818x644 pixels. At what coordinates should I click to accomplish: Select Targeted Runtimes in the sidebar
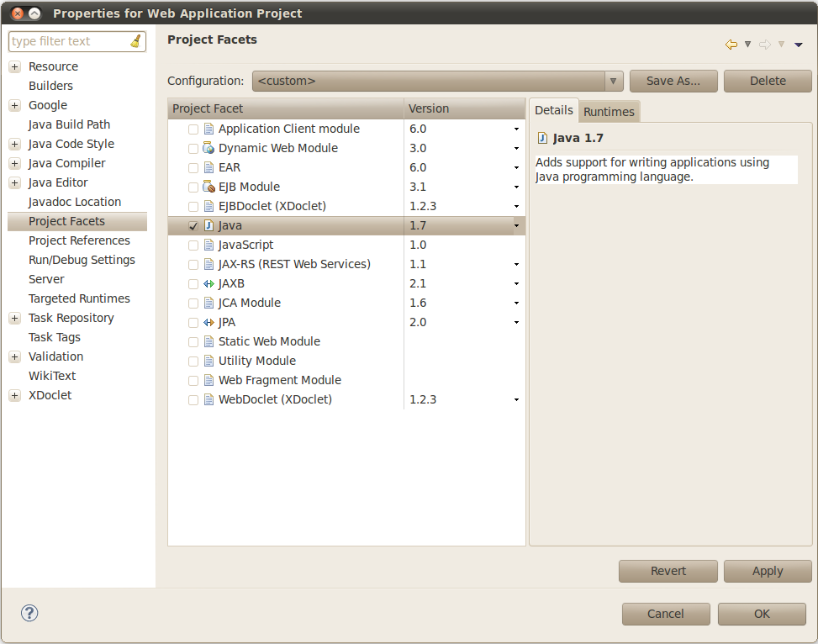coord(79,298)
